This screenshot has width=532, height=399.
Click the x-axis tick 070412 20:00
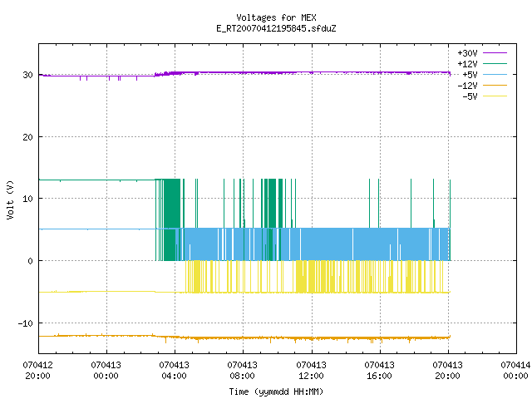(x=37, y=371)
